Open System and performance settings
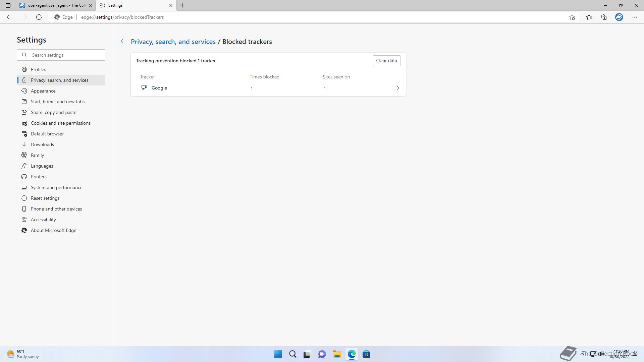 61,187
